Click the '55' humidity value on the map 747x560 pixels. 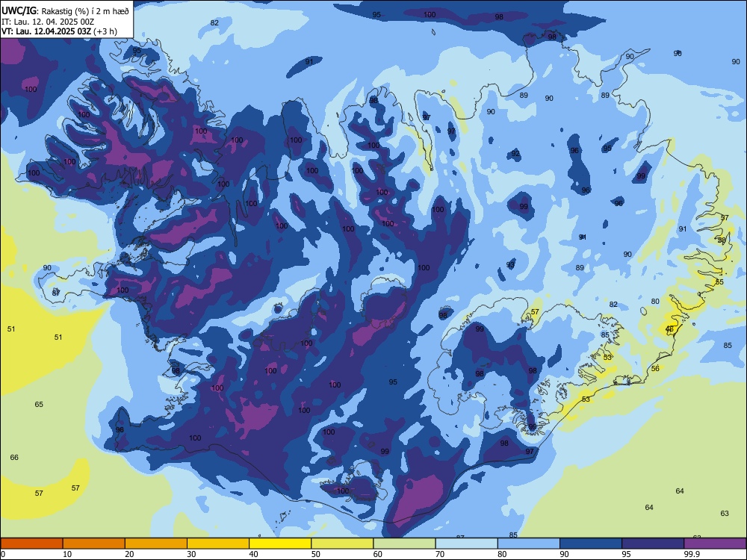pyautogui.click(x=719, y=282)
